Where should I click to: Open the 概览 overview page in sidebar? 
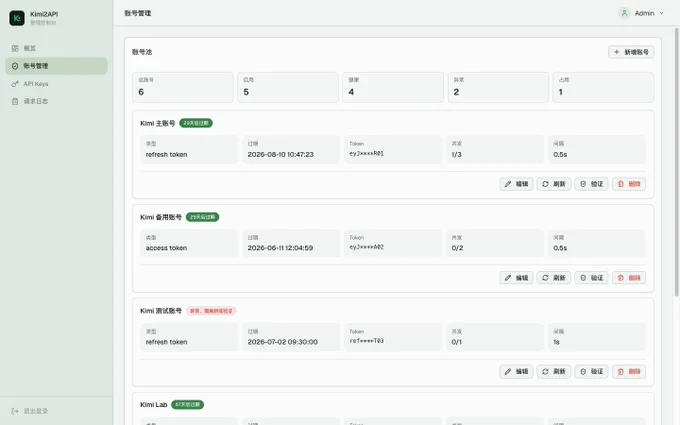(x=56, y=48)
